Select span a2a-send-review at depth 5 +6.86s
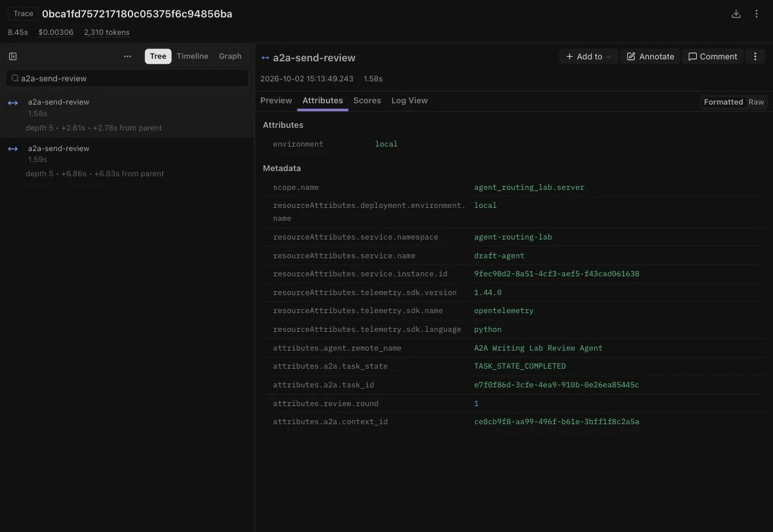The width and height of the screenshot is (773, 532). 127,161
